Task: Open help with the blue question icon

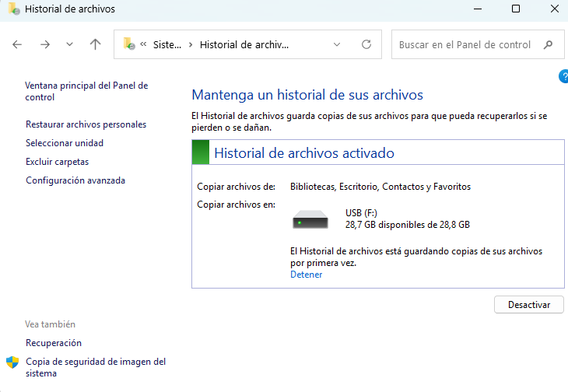Action: (x=563, y=76)
